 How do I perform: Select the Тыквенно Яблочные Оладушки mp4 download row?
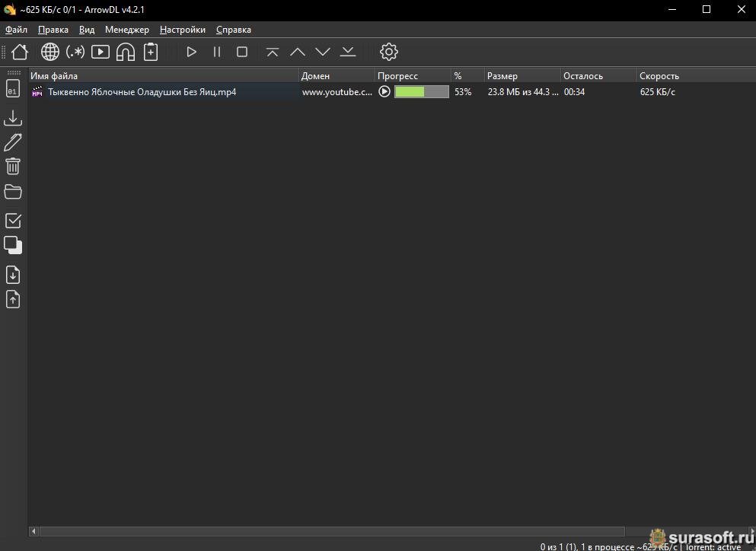click(142, 92)
